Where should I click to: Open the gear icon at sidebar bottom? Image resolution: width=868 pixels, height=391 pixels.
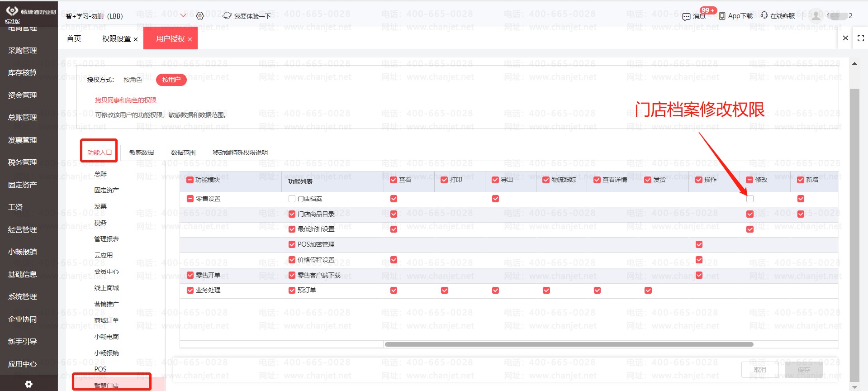pyautogui.click(x=28, y=384)
